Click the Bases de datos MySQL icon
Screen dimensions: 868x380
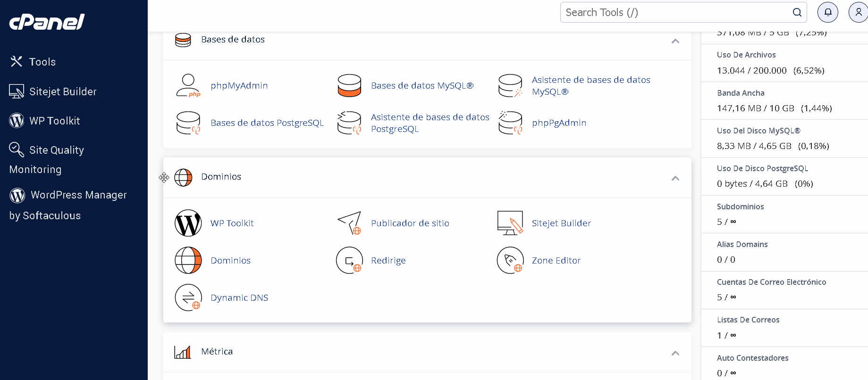(349, 85)
